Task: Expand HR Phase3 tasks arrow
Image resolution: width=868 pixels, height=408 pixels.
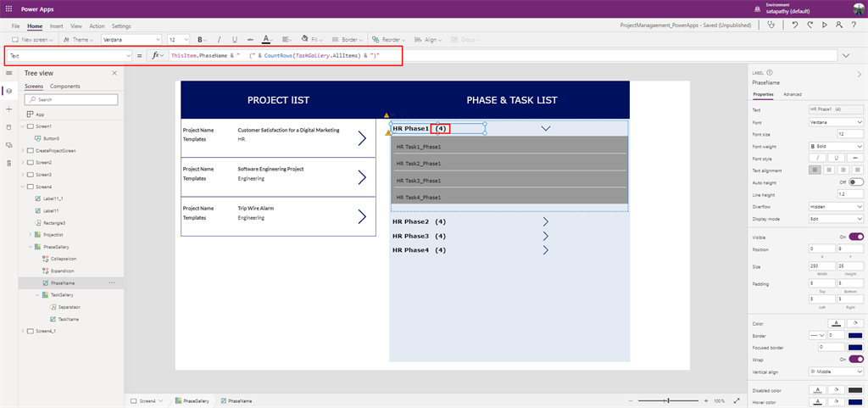Action: coord(545,236)
